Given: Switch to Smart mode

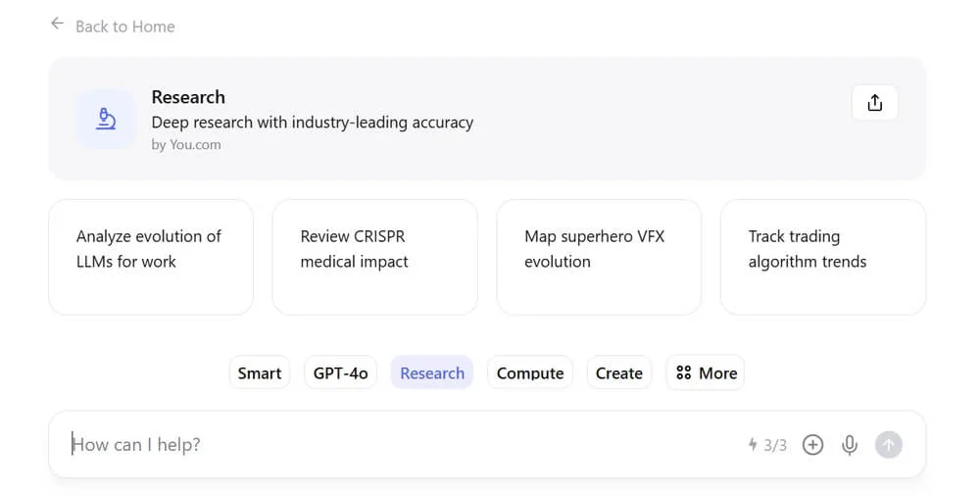Looking at the screenshot, I should pyautogui.click(x=260, y=373).
